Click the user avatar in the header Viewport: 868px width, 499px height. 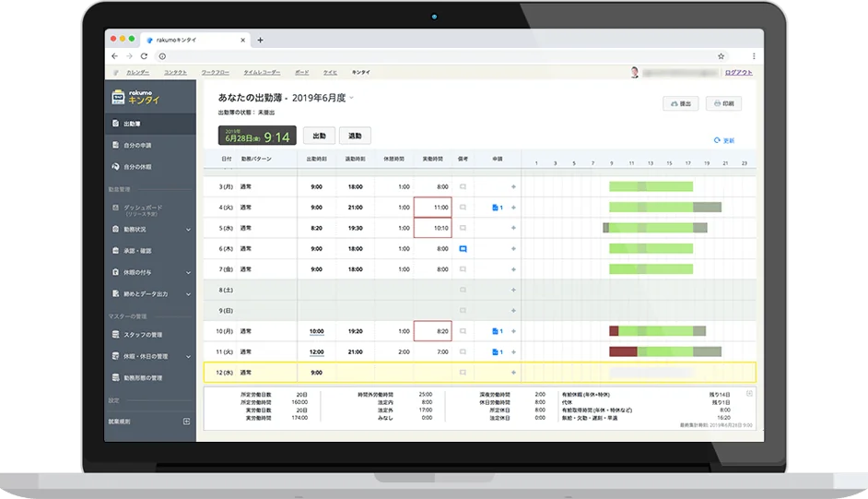point(634,72)
